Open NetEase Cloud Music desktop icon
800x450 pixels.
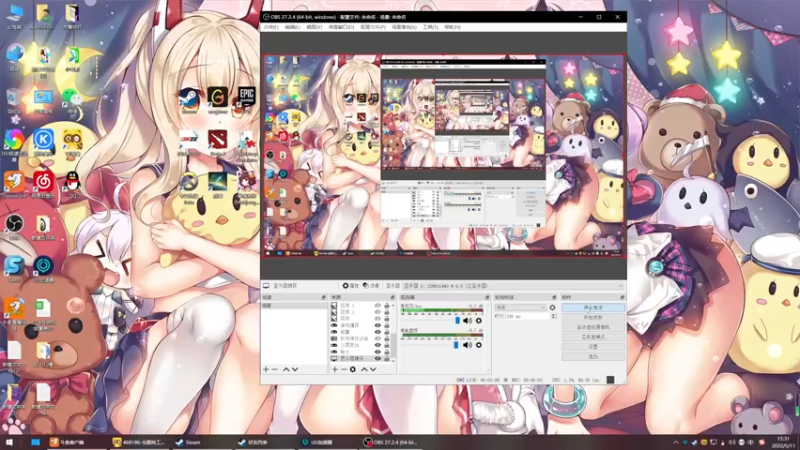43,183
